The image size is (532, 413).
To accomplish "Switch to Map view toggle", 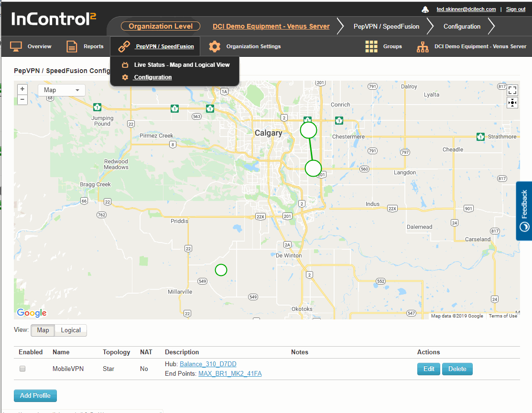I will [x=43, y=330].
